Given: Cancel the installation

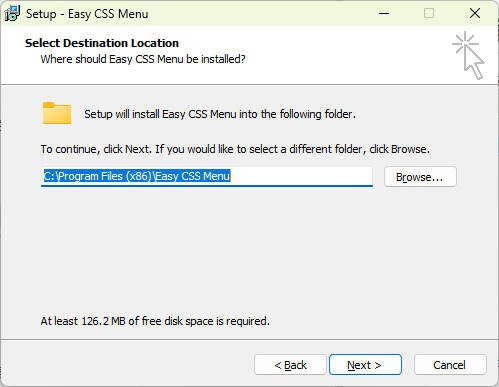Looking at the screenshot, I should tap(450, 365).
